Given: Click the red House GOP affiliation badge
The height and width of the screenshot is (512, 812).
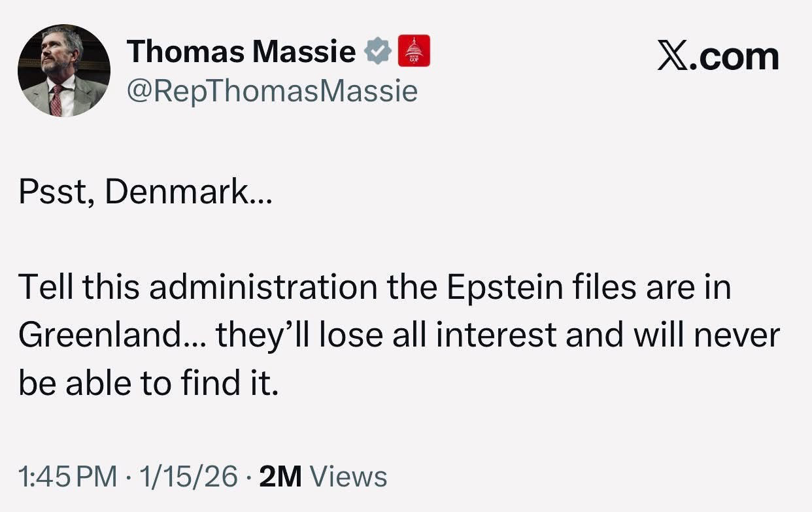Looking at the screenshot, I should 413,50.
